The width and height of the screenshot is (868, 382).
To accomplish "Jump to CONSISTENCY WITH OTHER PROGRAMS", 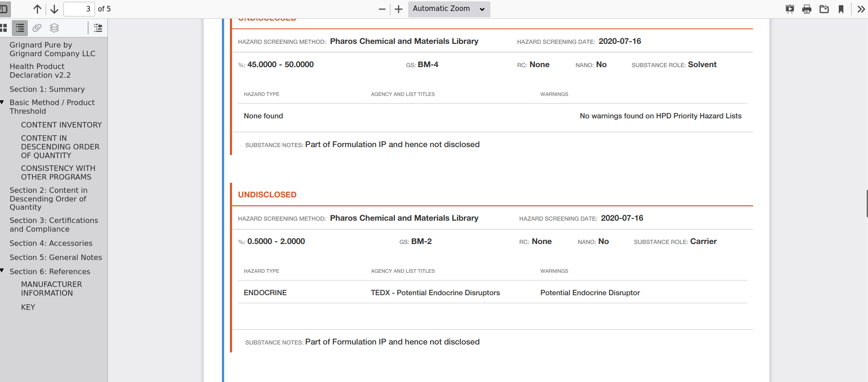I will 58,173.
